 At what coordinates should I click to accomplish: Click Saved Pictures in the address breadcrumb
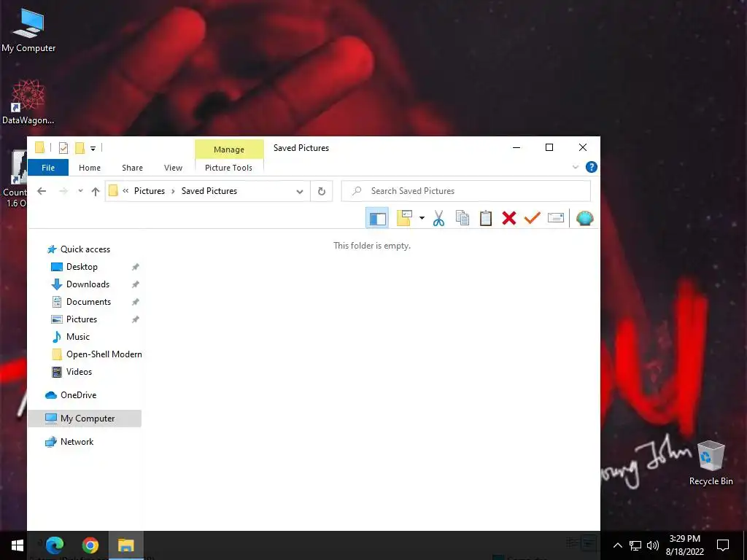pyautogui.click(x=209, y=191)
